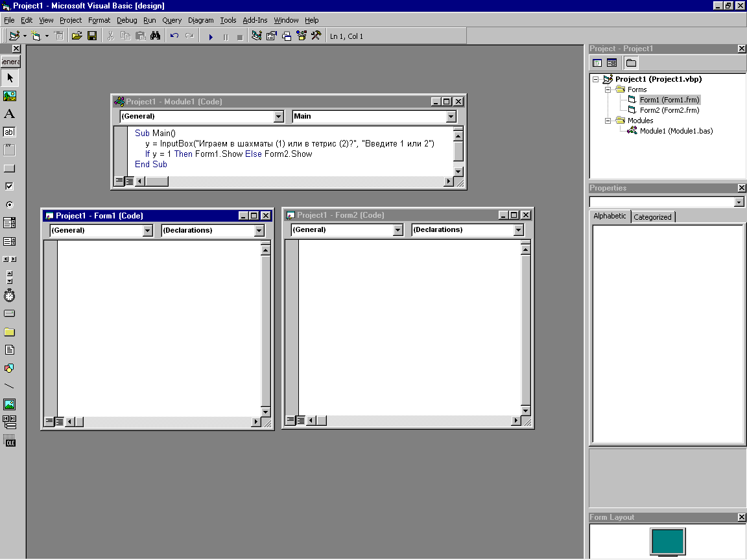Open the Properties Window toolbar icon
Screen dimensions: 747x560
pos(272,36)
